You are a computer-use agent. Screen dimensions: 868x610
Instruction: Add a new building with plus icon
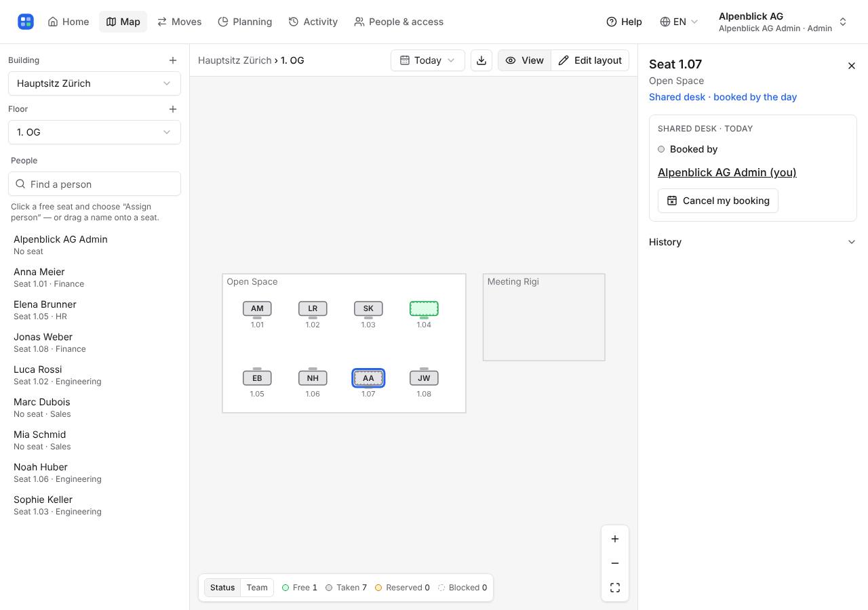click(x=173, y=60)
